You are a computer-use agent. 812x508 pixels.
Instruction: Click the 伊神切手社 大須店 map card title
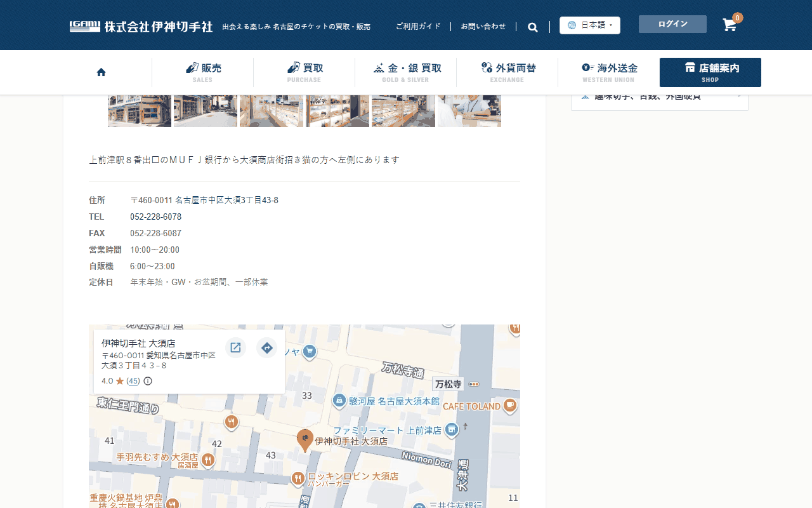(138, 344)
